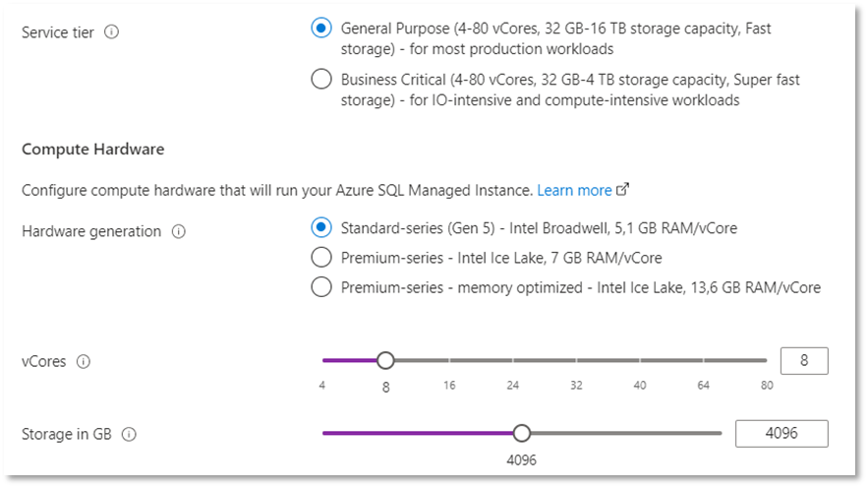Click the Storage in GB slider handle
This screenshot has width=868, height=488.
click(522, 433)
